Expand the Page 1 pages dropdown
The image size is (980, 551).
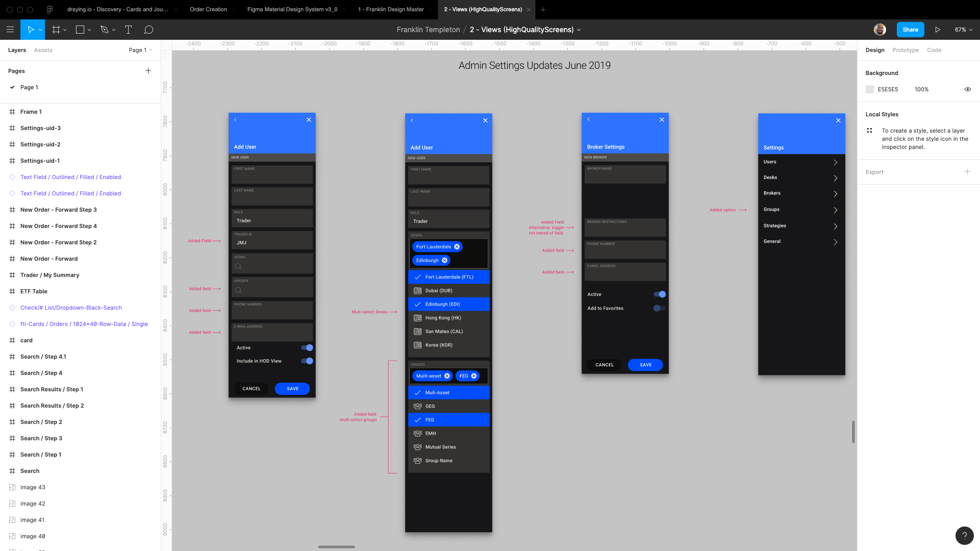pyautogui.click(x=140, y=50)
